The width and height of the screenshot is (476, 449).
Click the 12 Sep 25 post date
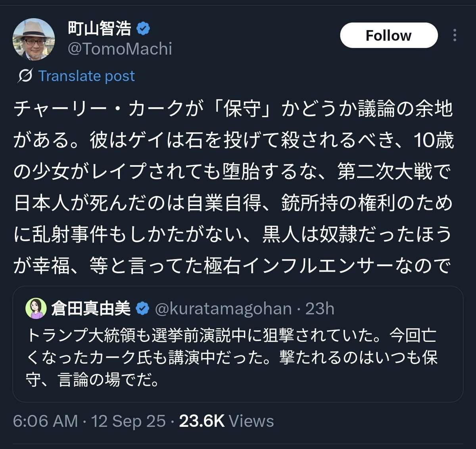(x=129, y=421)
